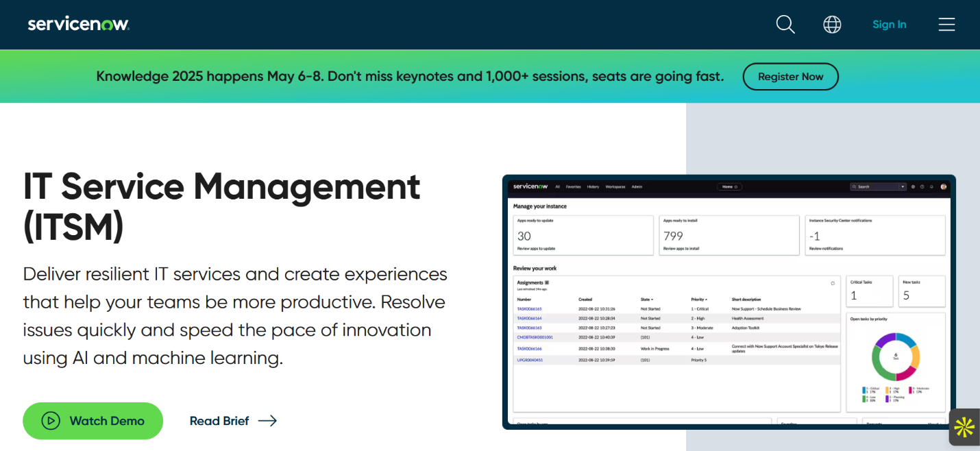Screen dimensions: 980x451
Task: Click 'Adoption Toolkit' description in preview table
Action: (x=746, y=328)
